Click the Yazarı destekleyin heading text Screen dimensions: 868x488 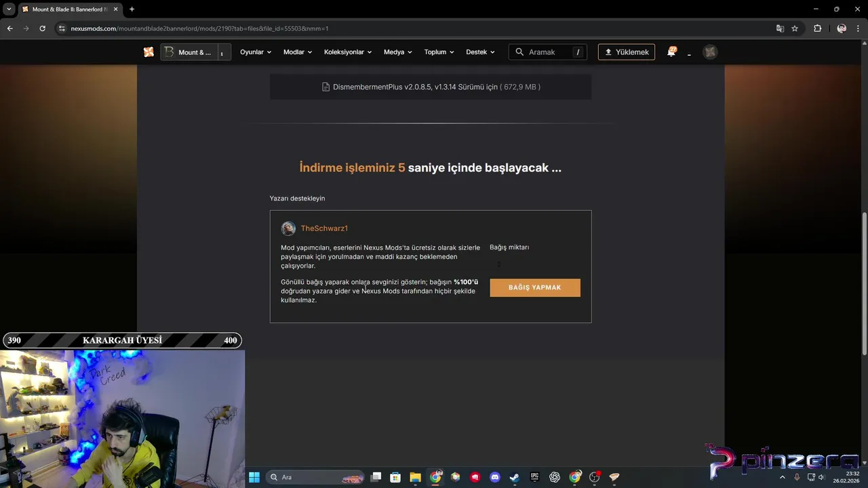(x=297, y=199)
